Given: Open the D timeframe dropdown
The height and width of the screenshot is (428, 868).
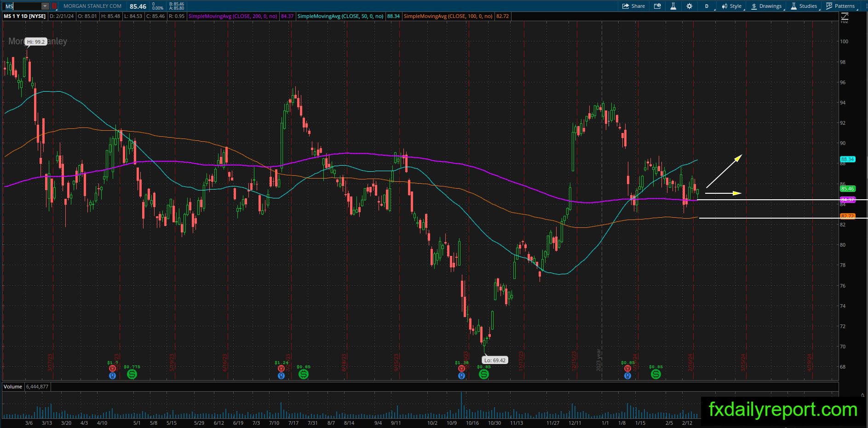Looking at the screenshot, I should [707, 6].
